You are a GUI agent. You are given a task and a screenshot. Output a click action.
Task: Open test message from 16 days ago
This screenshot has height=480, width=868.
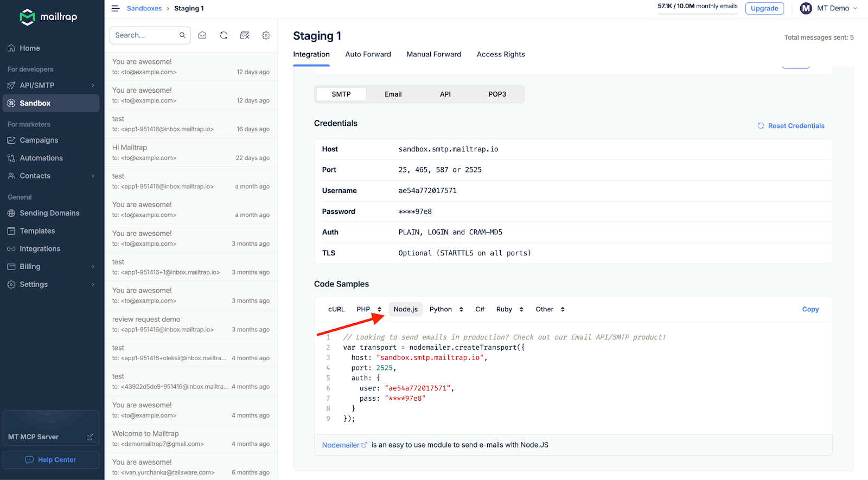tap(191, 124)
